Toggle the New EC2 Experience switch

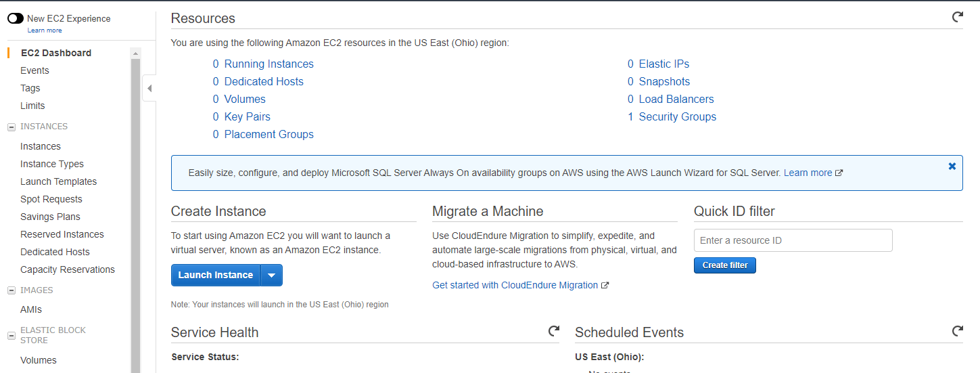[15, 18]
